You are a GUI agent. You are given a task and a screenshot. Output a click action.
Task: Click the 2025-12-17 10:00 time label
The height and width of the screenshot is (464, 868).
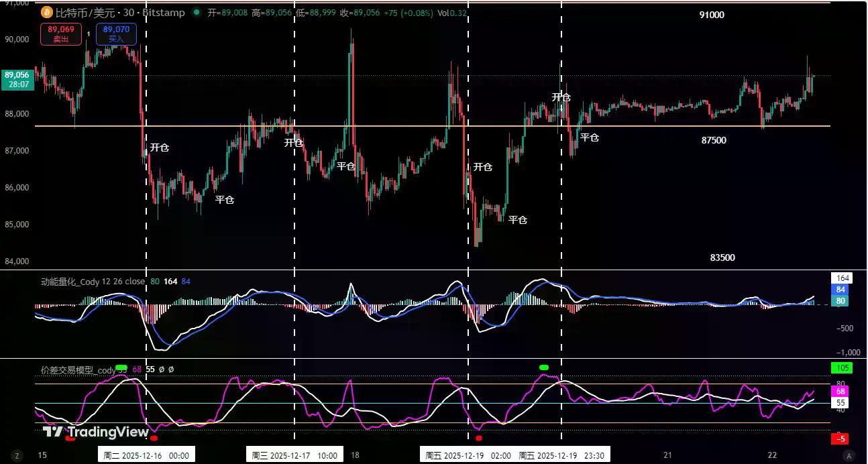pyautogui.click(x=294, y=455)
